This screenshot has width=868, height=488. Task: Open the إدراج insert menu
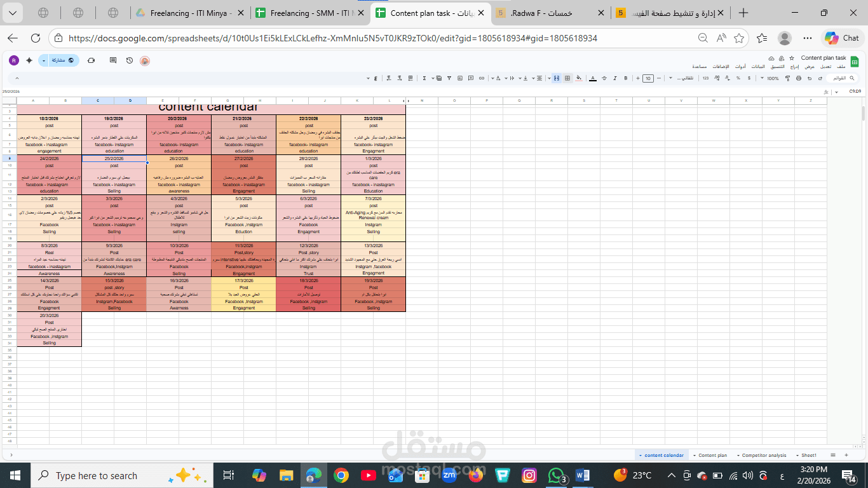pyautogui.click(x=794, y=67)
